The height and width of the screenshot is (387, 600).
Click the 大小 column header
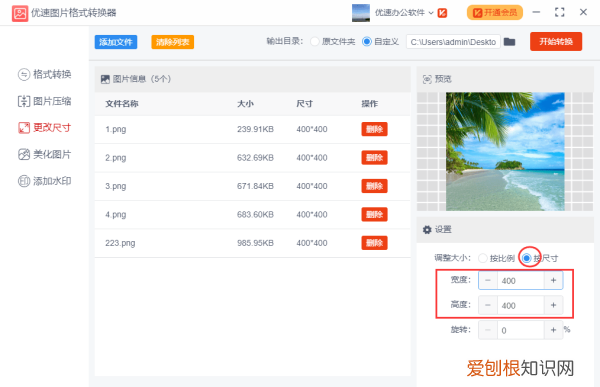point(245,104)
